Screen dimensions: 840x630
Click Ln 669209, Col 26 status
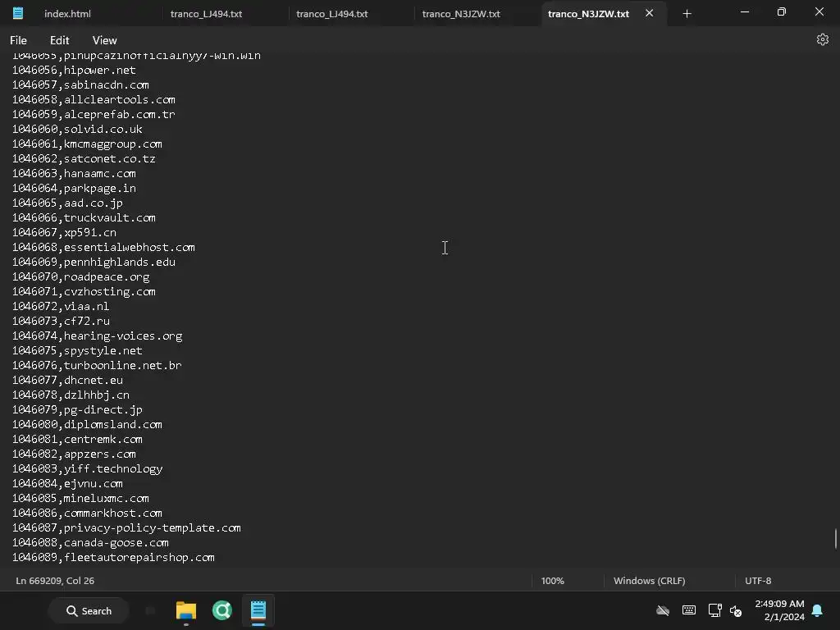click(55, 581)
